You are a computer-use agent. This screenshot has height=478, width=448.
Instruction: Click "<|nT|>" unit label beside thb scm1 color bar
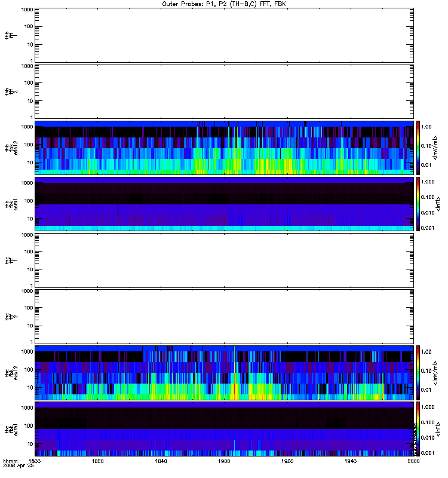[438, 204]
